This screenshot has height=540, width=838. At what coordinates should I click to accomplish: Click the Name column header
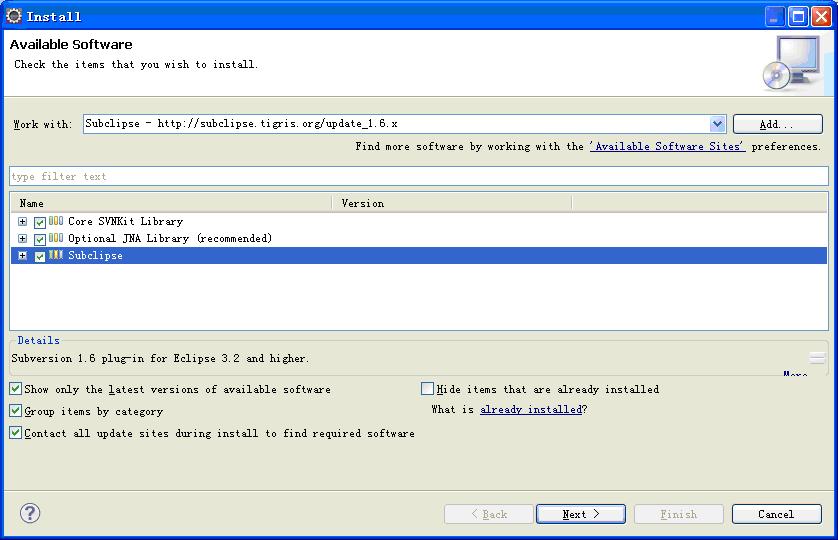click(171, 203)
